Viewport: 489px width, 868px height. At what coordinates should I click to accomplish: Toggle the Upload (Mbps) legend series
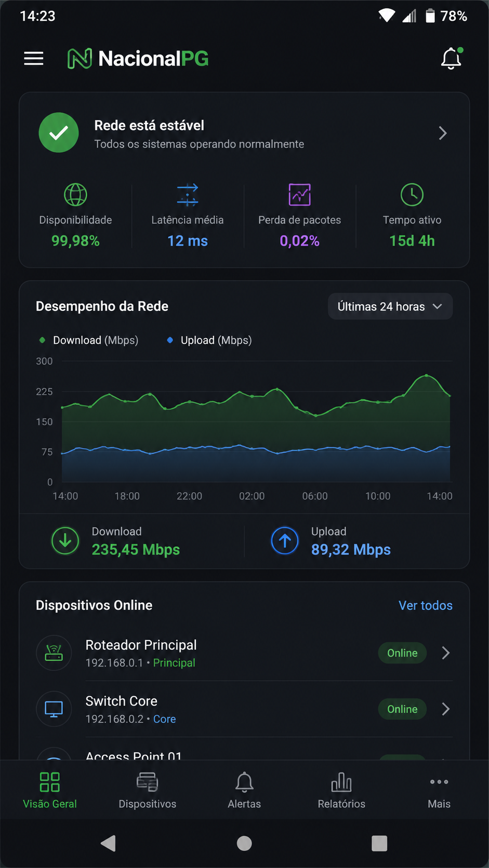[209, 341]
